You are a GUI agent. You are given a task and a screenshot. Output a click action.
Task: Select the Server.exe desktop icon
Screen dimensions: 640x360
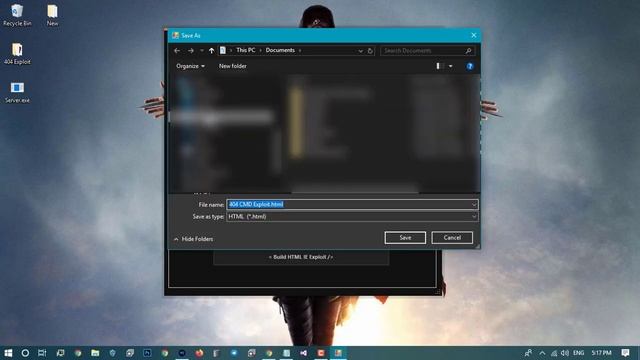coord(17,92)
